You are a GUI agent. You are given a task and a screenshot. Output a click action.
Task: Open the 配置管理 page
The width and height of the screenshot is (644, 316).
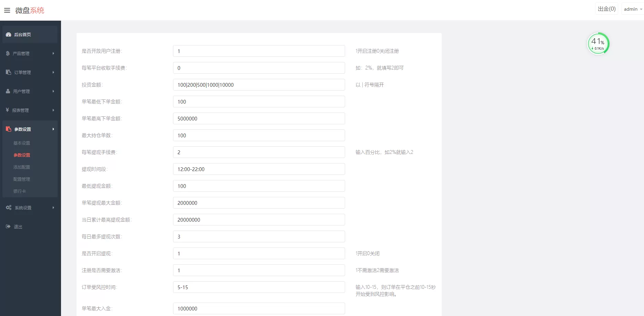(x=22, y=179)
